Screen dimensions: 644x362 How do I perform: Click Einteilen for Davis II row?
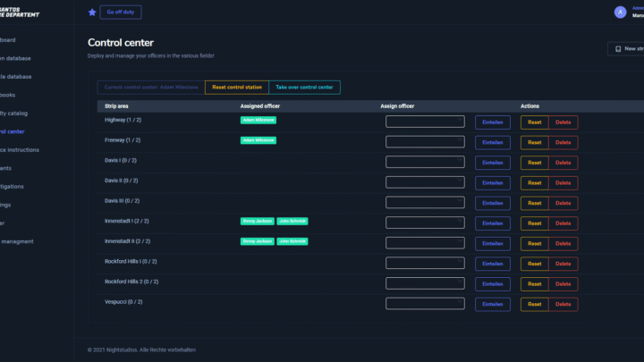coord(493,183)
